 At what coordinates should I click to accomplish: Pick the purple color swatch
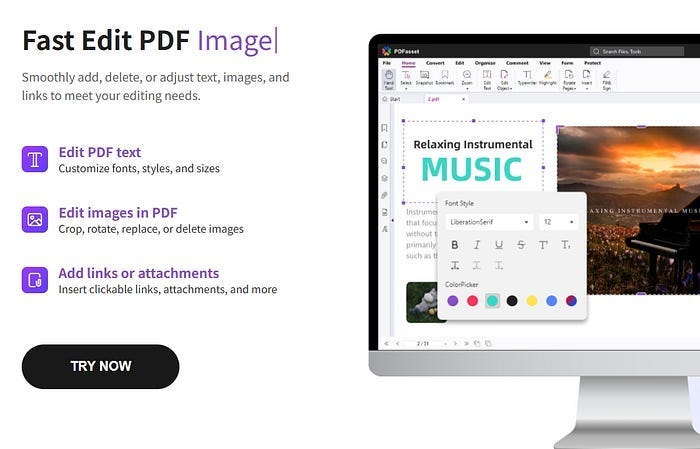(453, 301)
